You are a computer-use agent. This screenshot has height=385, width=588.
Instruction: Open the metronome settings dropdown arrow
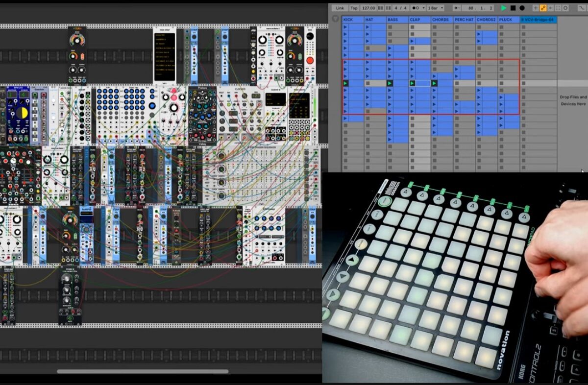tap(423, 8)
